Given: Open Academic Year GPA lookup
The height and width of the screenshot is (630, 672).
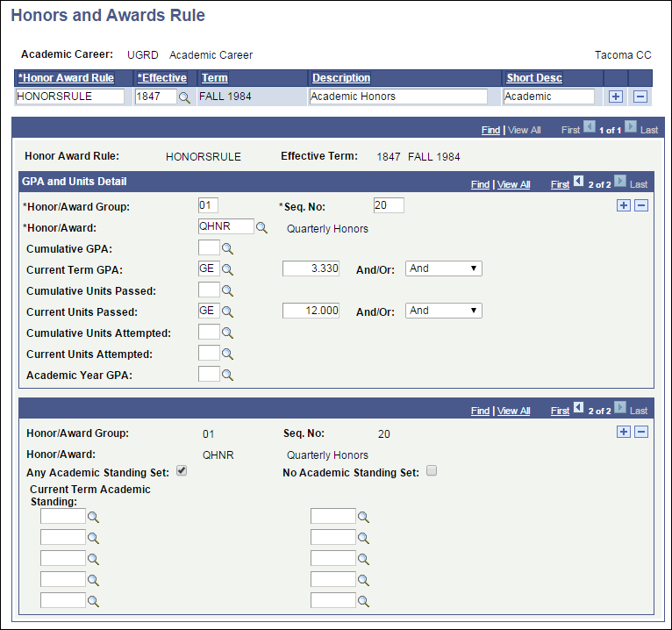Looking at the screenshot, I should [x=227, y=375].
